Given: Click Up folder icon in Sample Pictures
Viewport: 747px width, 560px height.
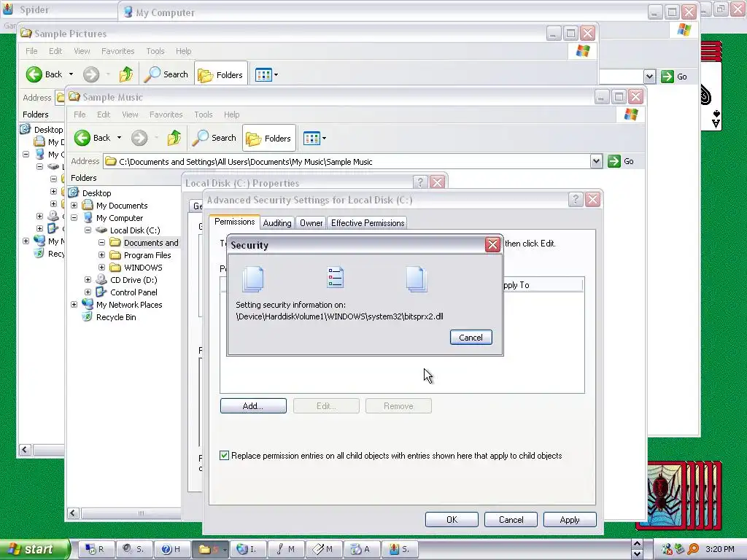Looking at the screenshot, I should coord(126,74).
